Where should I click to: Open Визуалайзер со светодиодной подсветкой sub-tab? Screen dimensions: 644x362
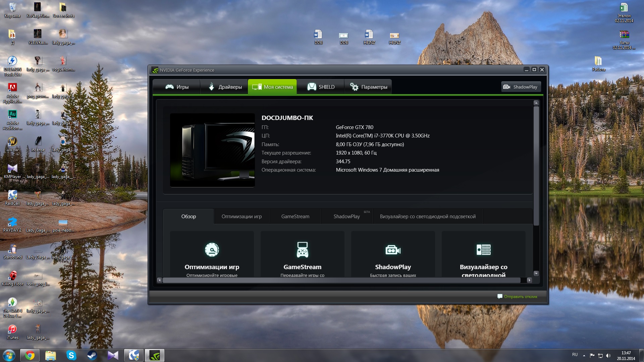point(428,217)
